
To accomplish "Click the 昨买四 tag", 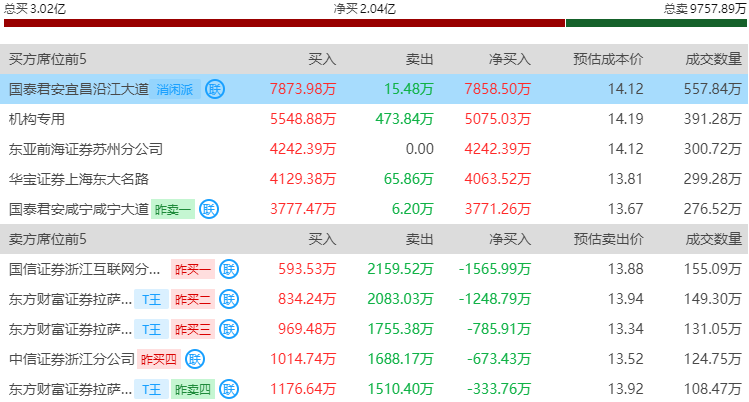I will pyautogui.click(x=159, y=360).
